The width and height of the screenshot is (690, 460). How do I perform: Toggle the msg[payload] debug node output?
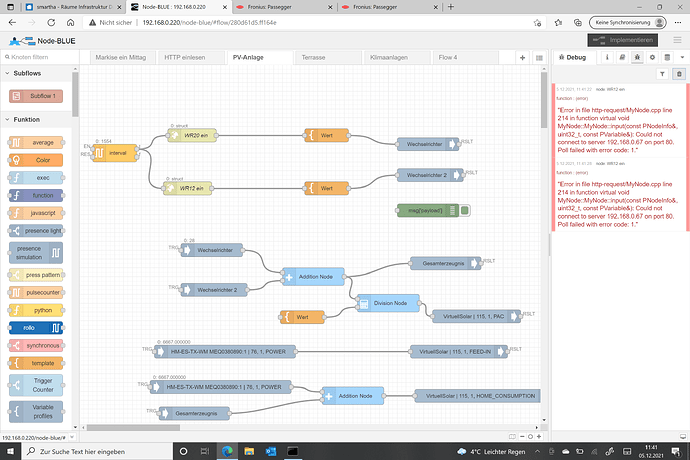coord(465,210)
